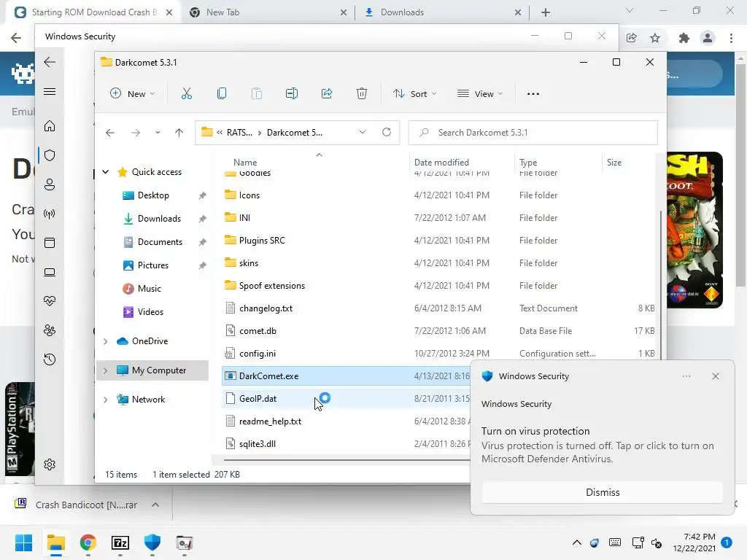Open Virus & threat protection shield sidebar icon
The height and width of the screenshot is (560, 747).
50,155
